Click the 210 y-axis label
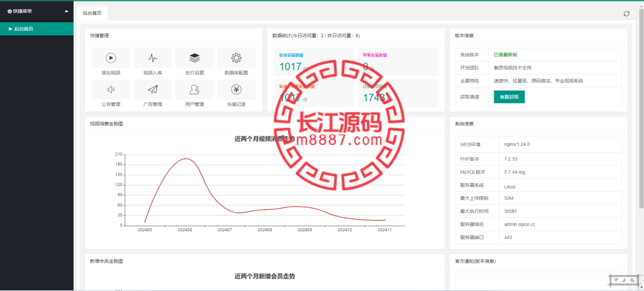The image size is (644, 291). (x=119, y=155)
